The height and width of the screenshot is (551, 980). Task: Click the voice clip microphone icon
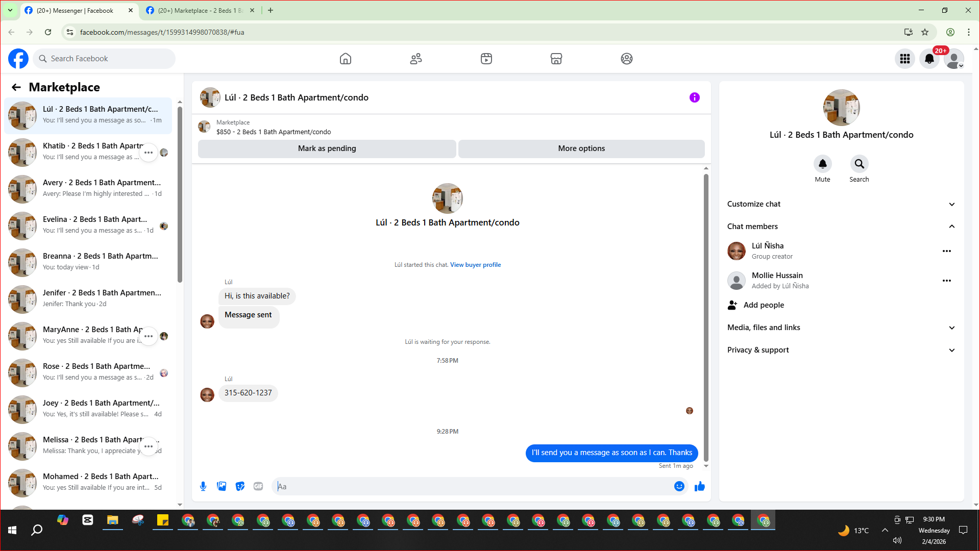[x=203, y=486]
